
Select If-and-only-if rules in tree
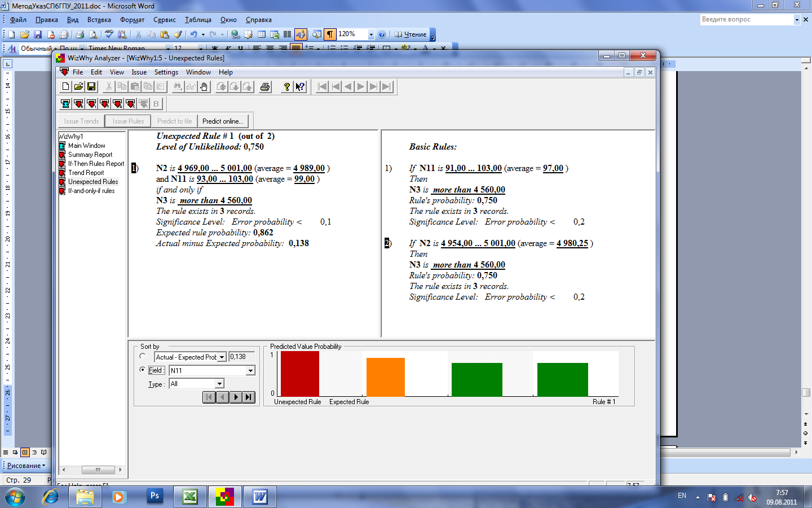tap(91, 191)
